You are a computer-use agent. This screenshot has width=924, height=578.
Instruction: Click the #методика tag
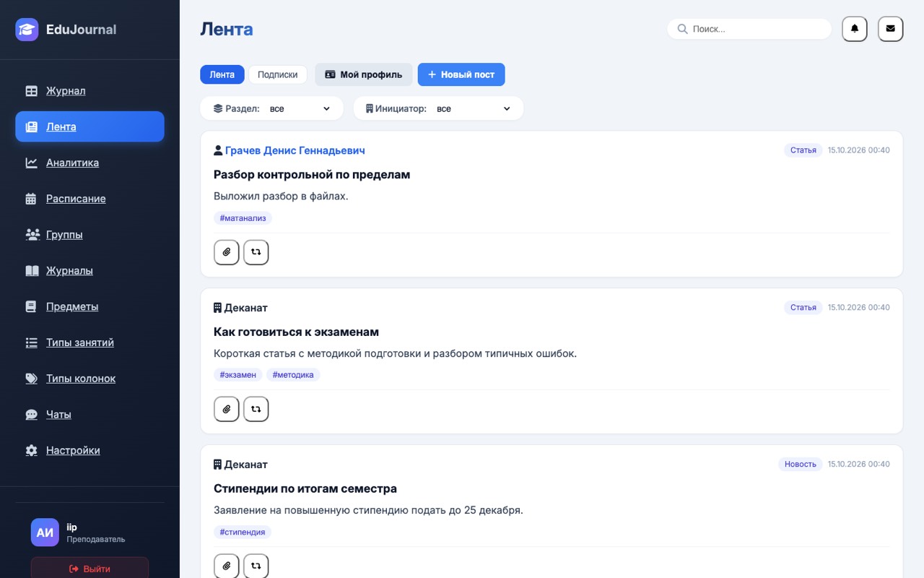click(293, 375)
